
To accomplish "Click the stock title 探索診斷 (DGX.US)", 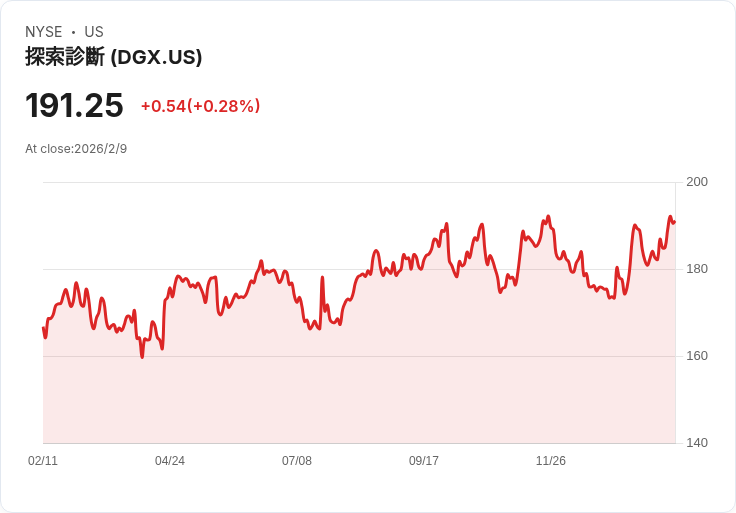I will point(114,57).
